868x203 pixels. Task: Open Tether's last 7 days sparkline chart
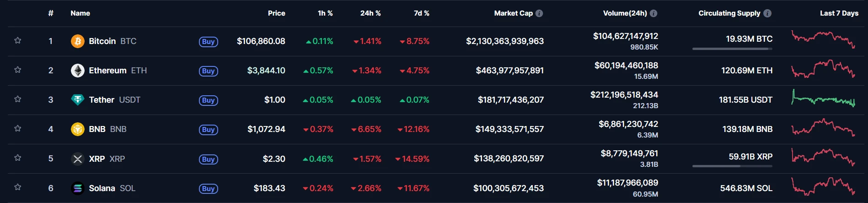pyautogui.click(x=823, y=99)
